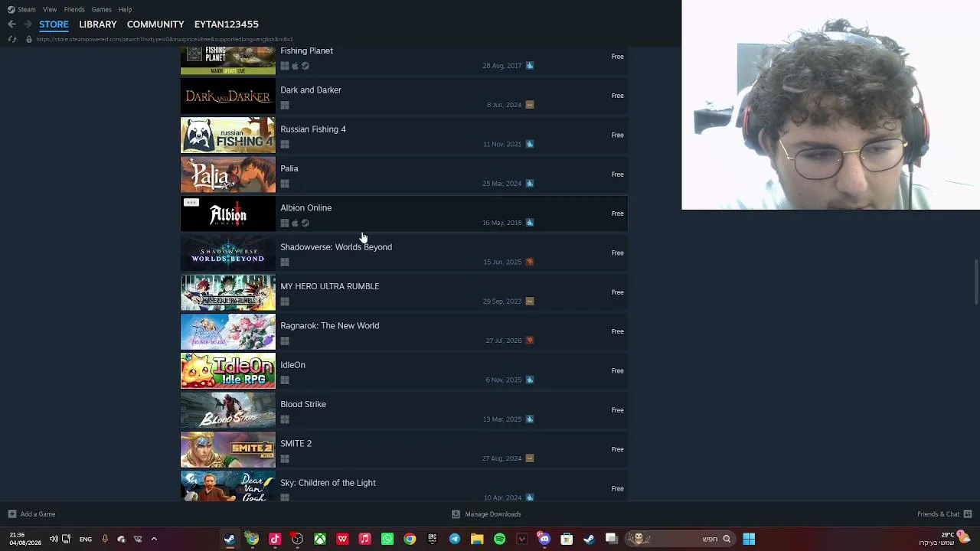Viewport: 980px width, 551px height.
Task: Open the View menu
Action: tap(50, 9)
